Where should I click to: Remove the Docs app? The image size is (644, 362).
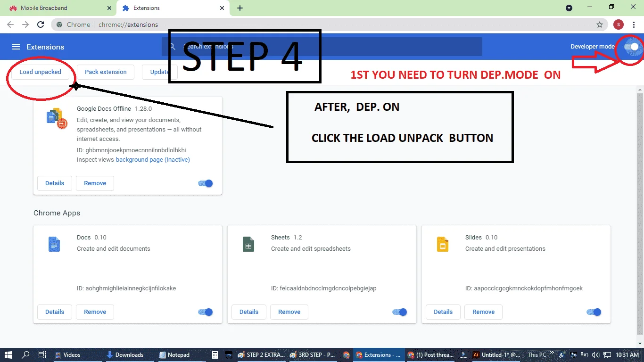[95, 312]
